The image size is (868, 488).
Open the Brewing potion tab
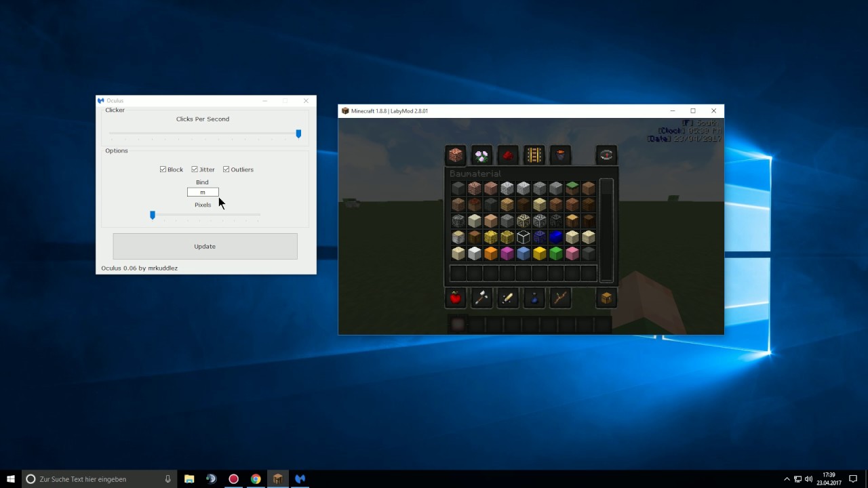click(534, 298)
